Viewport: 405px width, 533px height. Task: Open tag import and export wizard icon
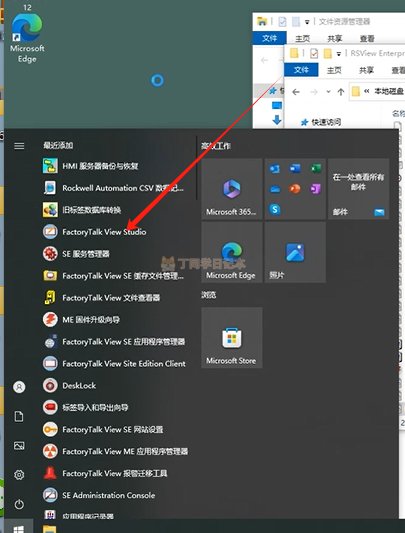pos(50,407)
